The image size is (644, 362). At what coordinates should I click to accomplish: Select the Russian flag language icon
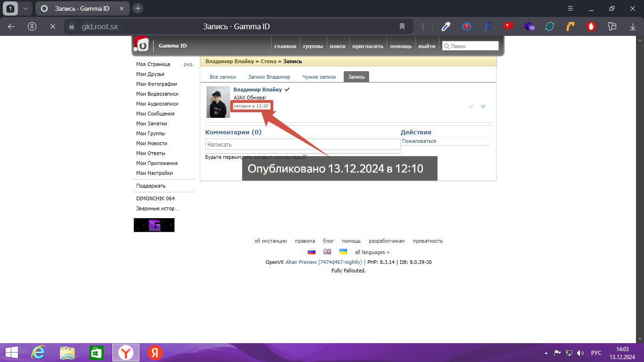tap(311, 252)
